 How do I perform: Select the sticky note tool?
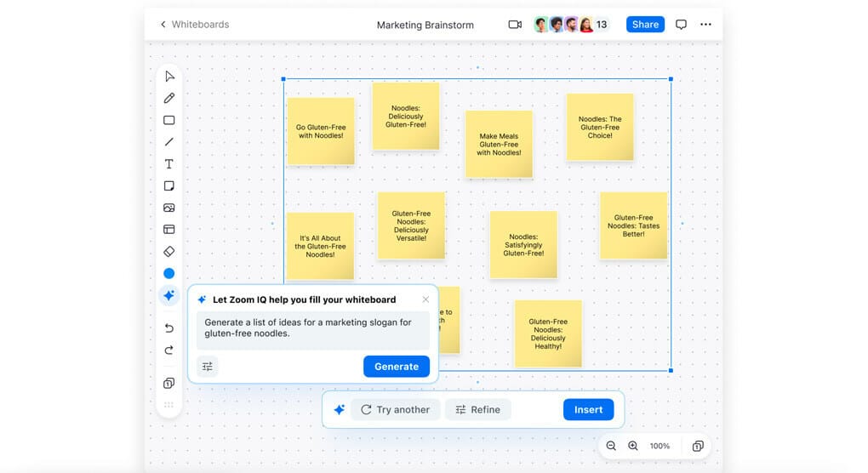coord(169,185)
